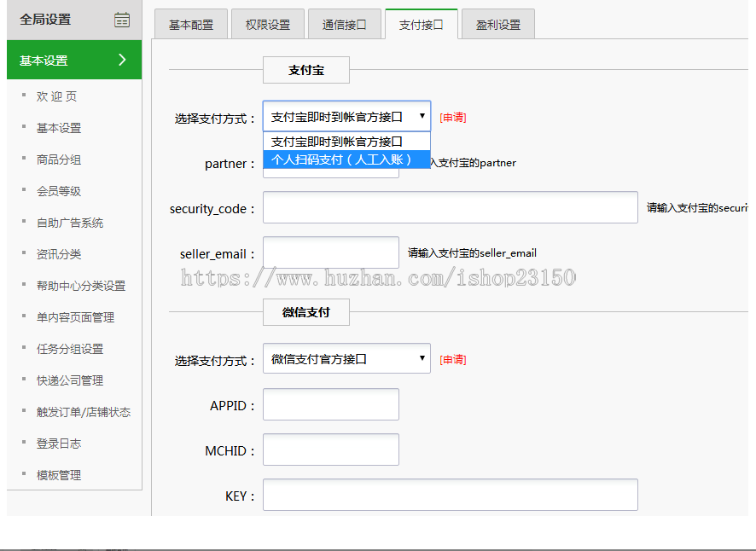Screen dimensions: 756x551
Task: Open 基本设置 in the sidebar list
Action: coord(59,128)
